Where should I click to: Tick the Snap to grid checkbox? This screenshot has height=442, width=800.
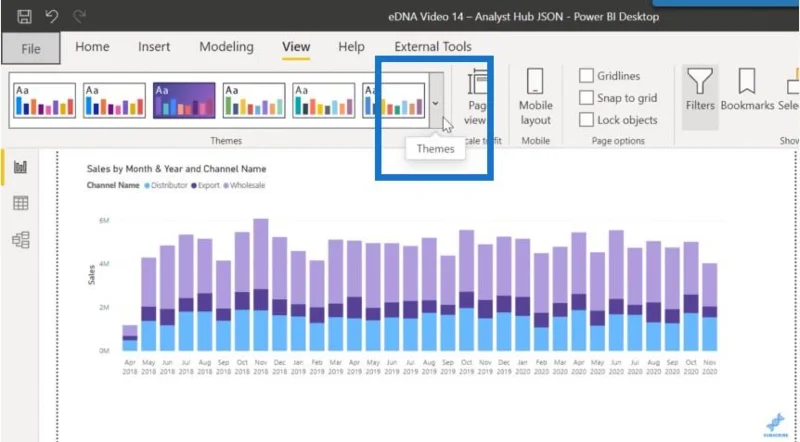[586, 97]
